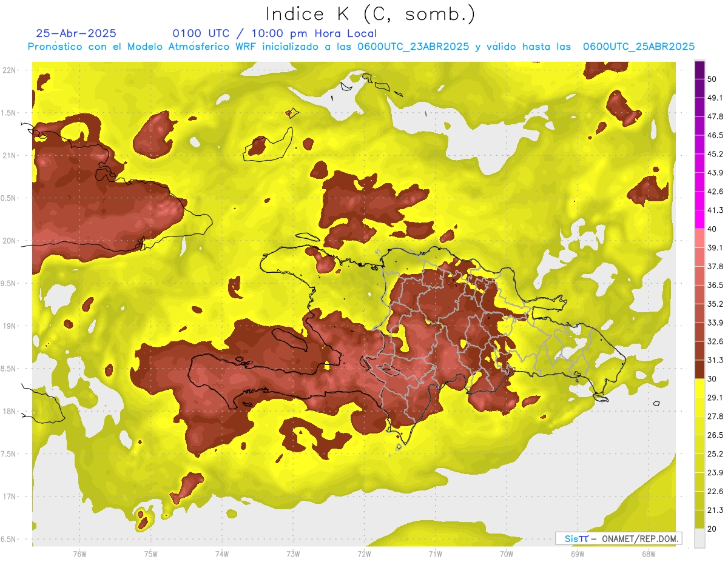The width and height of the screenshot is (728, 562).
Task: Click the WRF forecast description line
Action: [x=361, y=47]
